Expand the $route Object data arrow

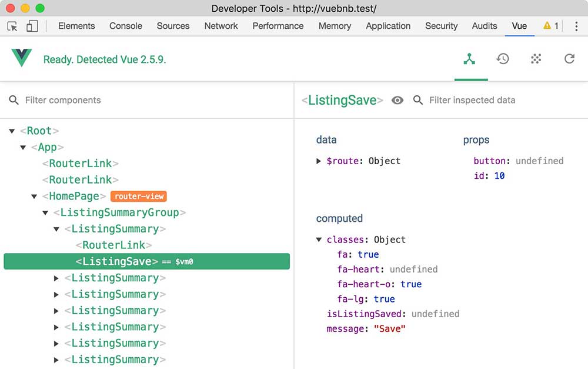coord(319,161)
